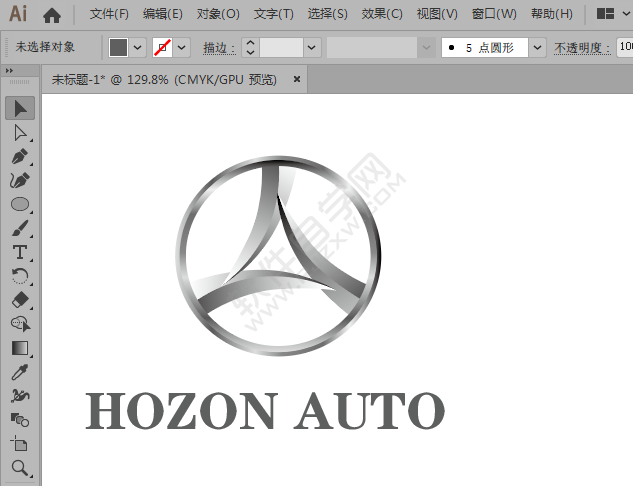The image size is (633, 486).
Task: Open the 对象(O) menu
Action: click(x=218, y=14)
